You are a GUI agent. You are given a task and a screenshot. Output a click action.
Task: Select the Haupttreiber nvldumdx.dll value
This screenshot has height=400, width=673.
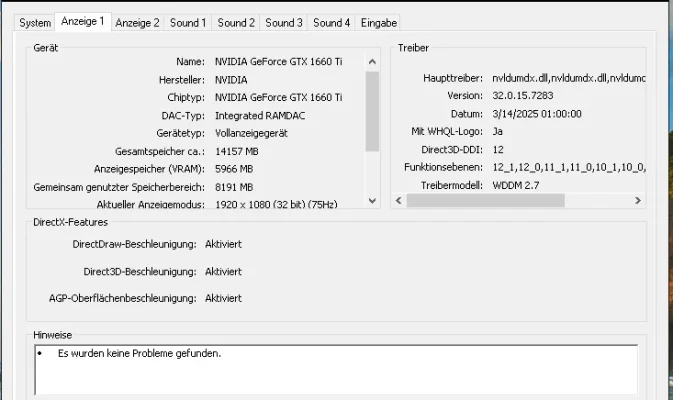[568, 78]
